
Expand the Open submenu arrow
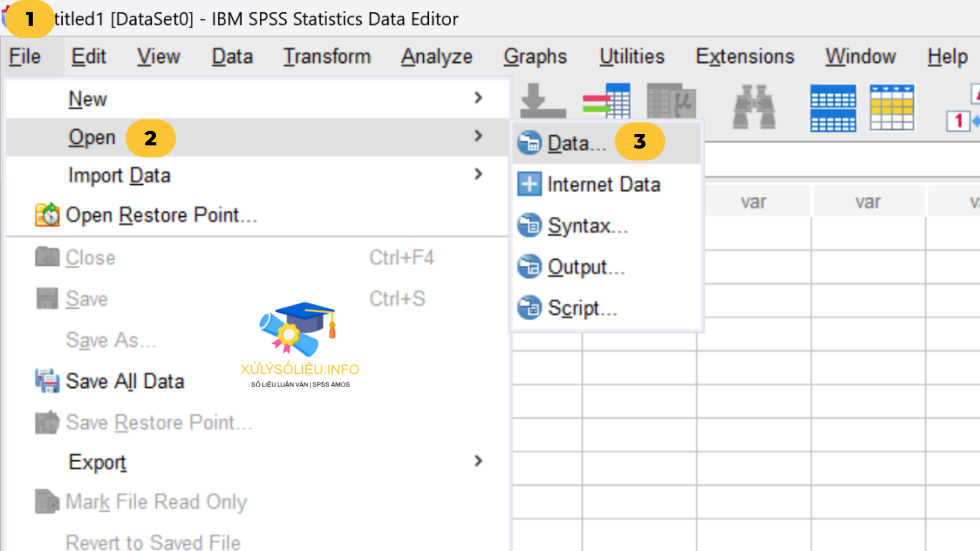[x=478, y=136]
